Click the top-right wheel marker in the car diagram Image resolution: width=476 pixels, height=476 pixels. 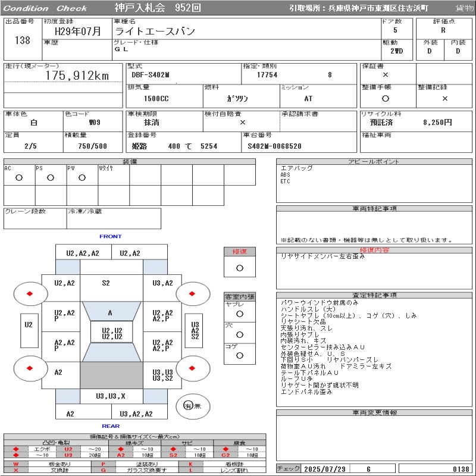193,293
